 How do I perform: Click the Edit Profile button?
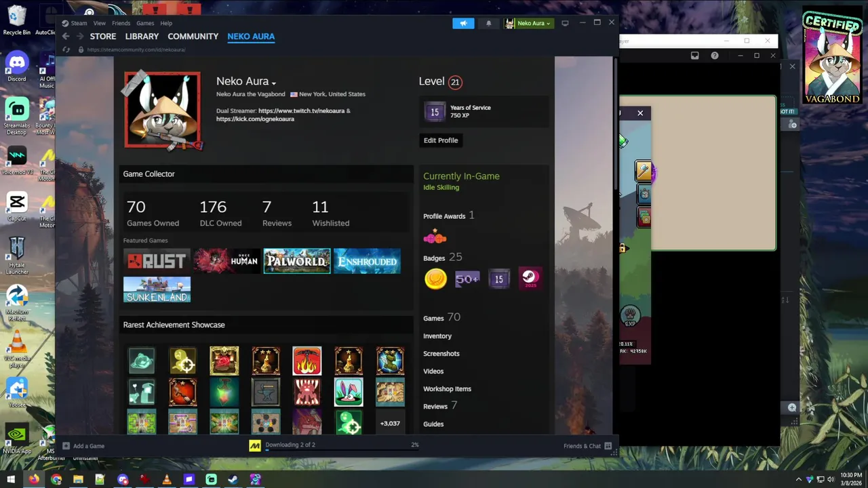[441, 140]
